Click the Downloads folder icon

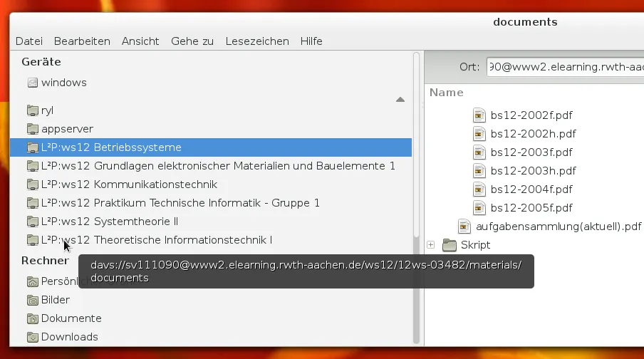(33, 337)
